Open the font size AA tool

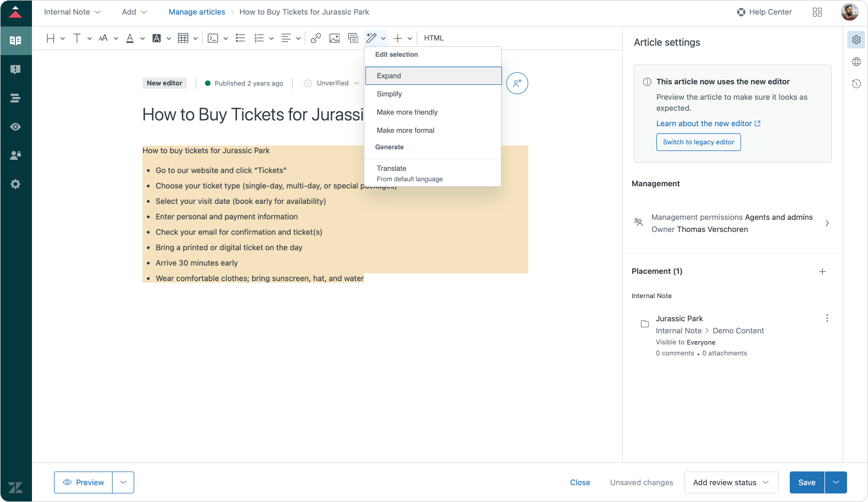coord(103,38)
